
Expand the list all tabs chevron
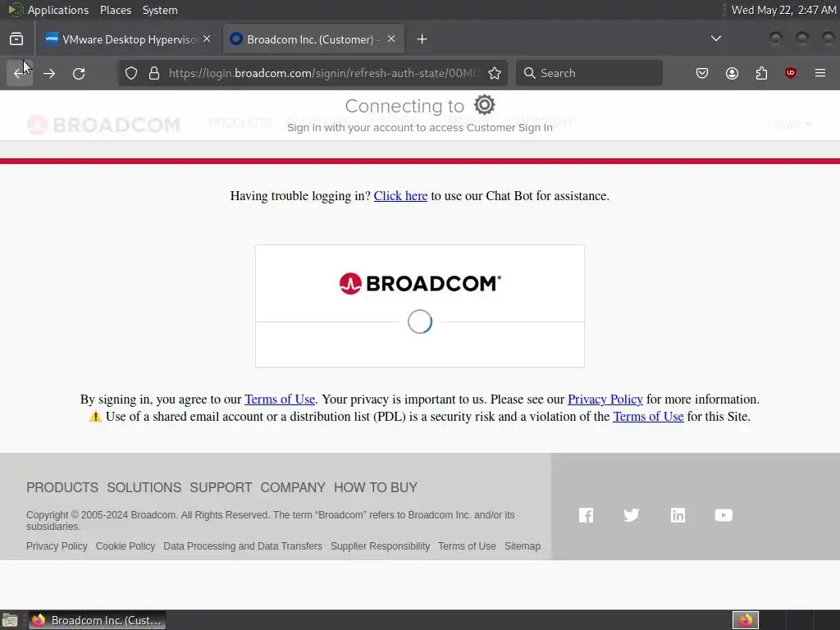[715, 39]
